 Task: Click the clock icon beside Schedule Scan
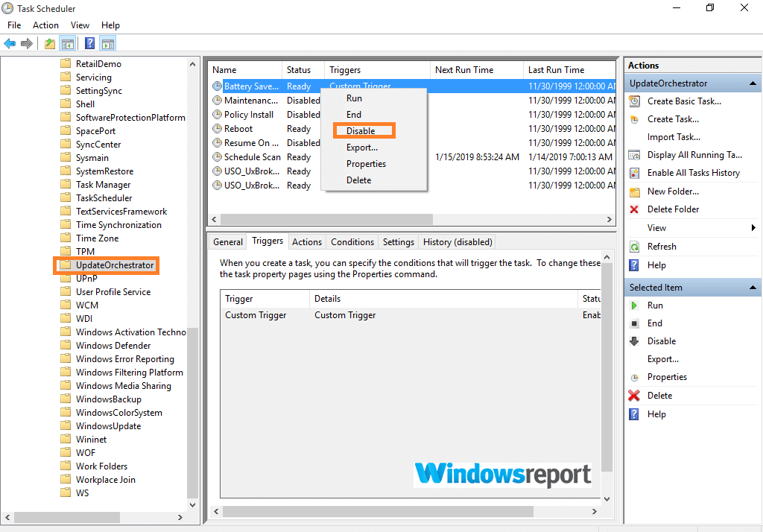217,157
